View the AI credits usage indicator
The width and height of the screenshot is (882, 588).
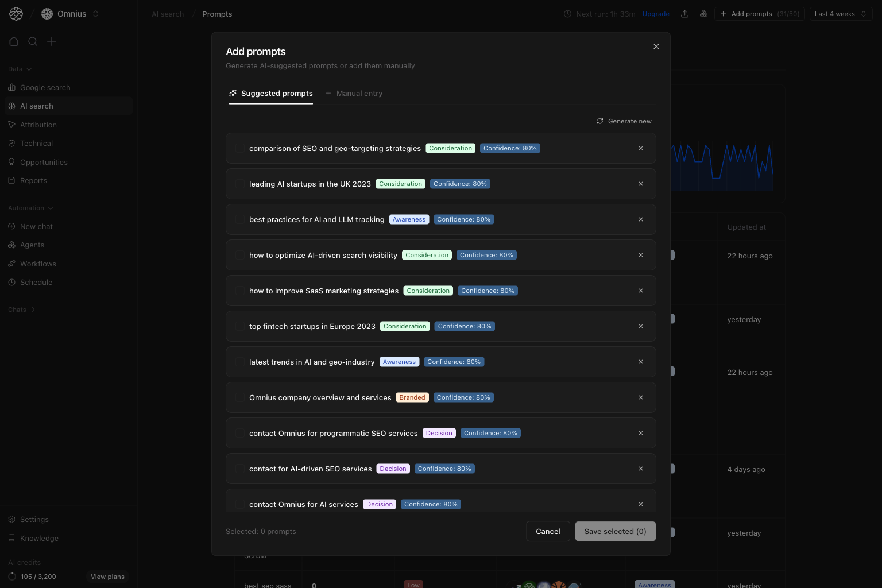[x=38, y=577]
